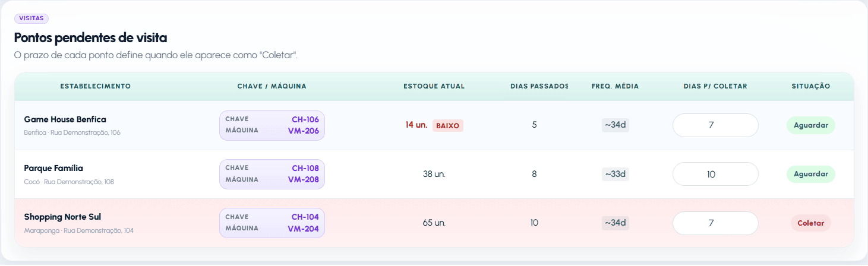Open the CH-108 / VM-208 key-machine chip

tap(272, 174)
